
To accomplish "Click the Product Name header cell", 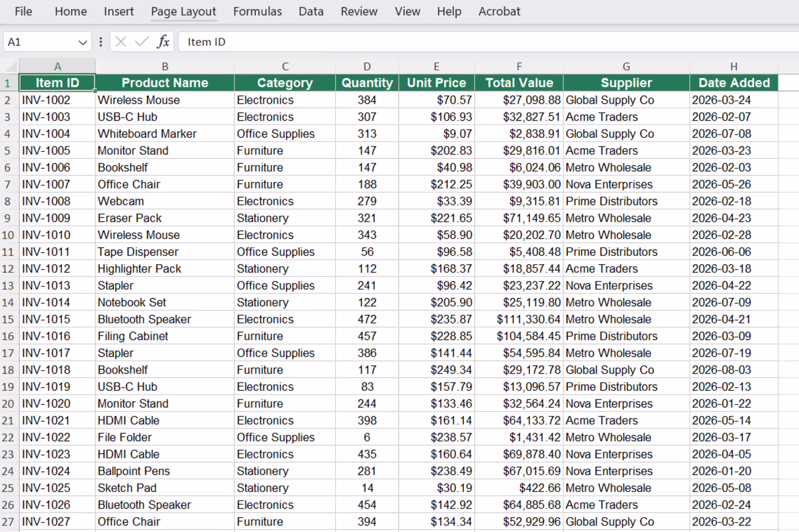I will pyautogui.click(x=165, y=83).
